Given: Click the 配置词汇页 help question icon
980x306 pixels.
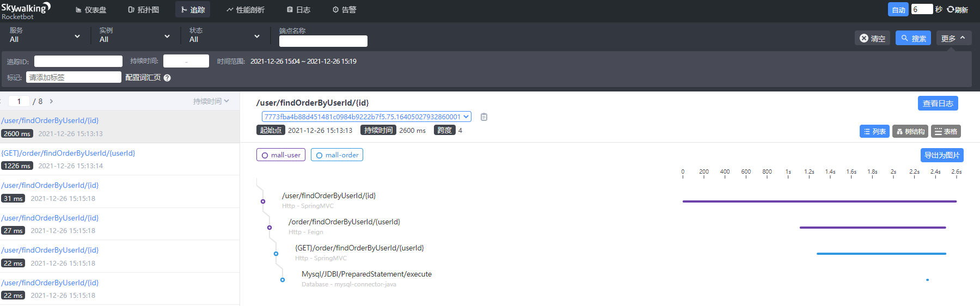Looking at the screenshot, I should coord(167,78).
